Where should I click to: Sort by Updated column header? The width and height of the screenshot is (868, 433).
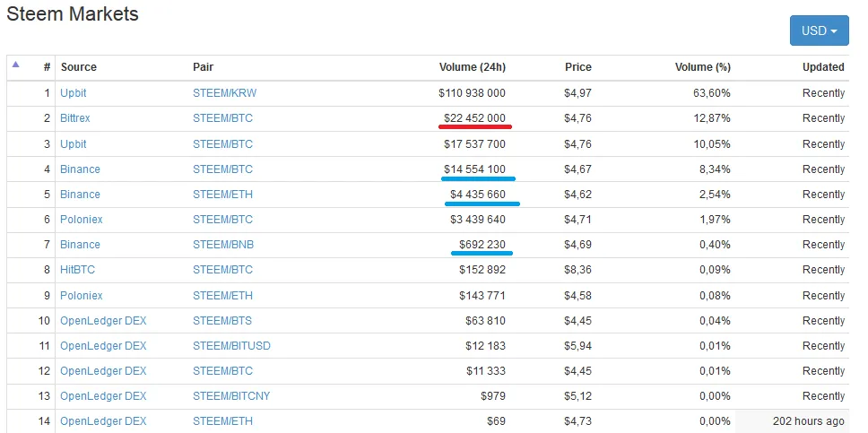click(x=823, y=67)
